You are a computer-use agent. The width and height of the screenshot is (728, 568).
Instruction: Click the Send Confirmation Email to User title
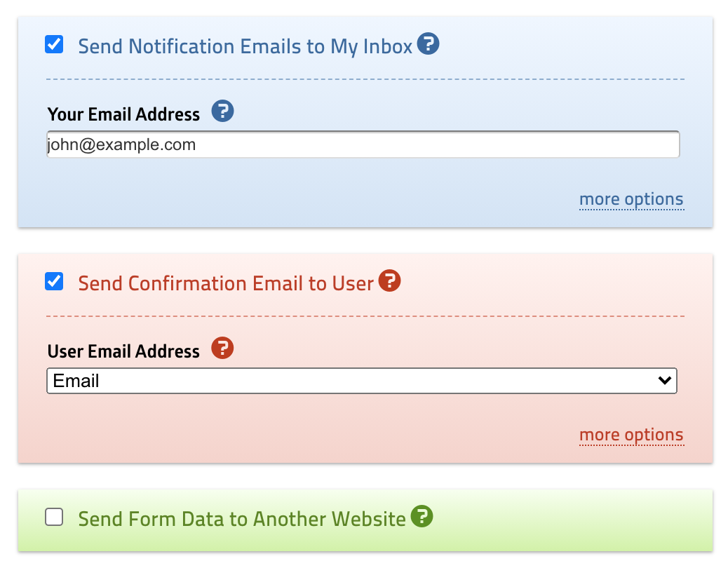225,283
